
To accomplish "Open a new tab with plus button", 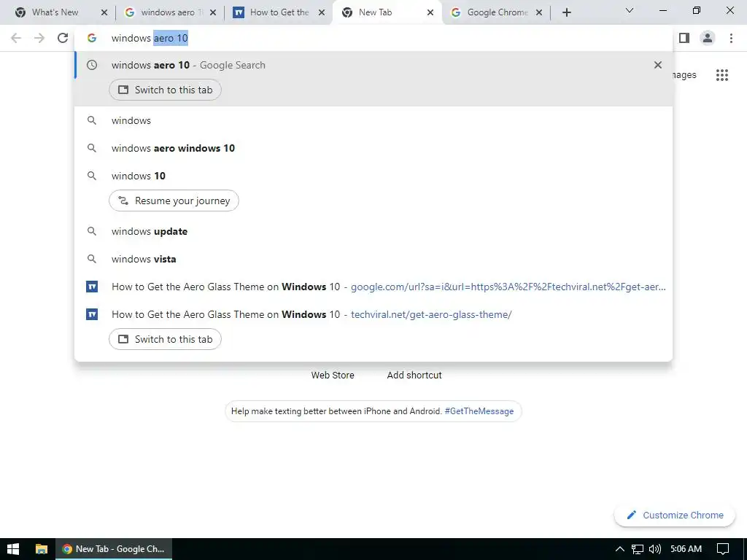I will click(x=566, y=13).
